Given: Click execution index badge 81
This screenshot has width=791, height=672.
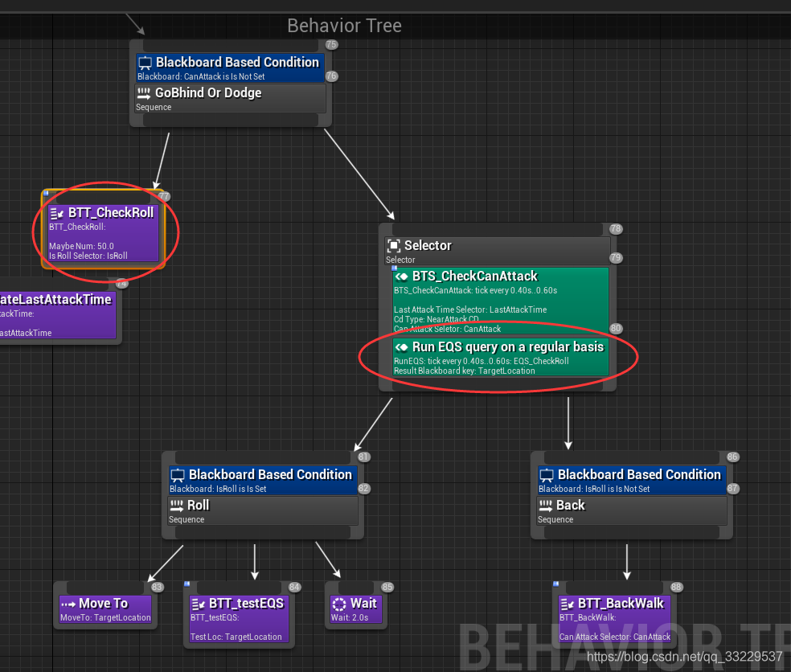Looking at the screenshot, I should coord(363,457).
